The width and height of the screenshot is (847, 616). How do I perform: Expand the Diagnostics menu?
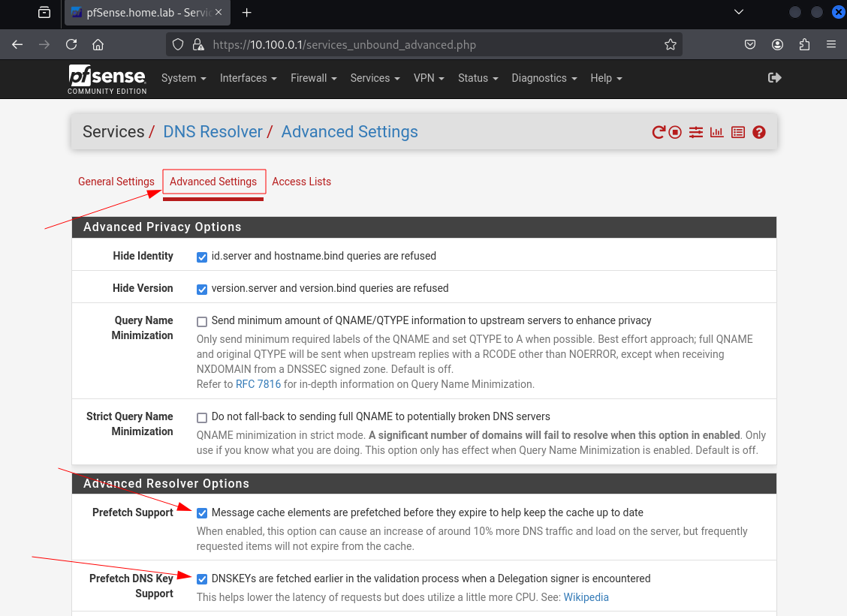click(544, 78)
